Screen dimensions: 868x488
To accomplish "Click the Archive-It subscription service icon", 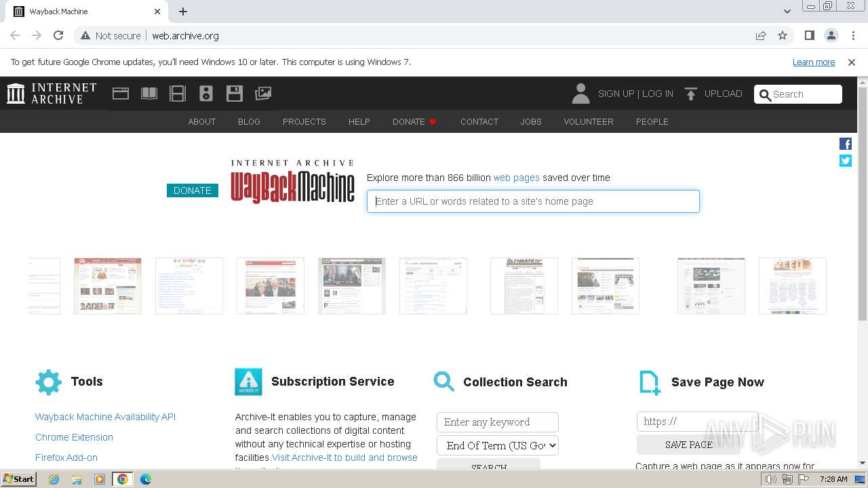I will pyautogui.click(x=248, y=382).
